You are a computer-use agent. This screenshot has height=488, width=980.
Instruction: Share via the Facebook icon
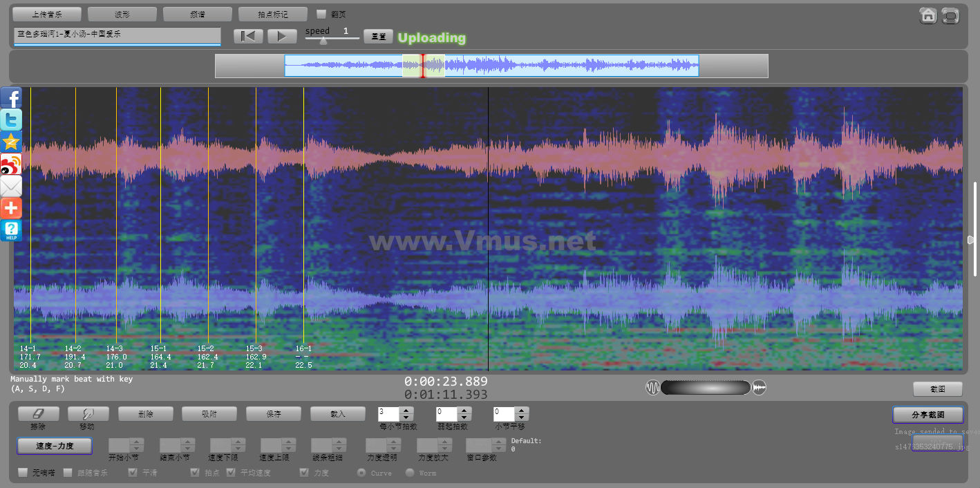tap(11, 97)
